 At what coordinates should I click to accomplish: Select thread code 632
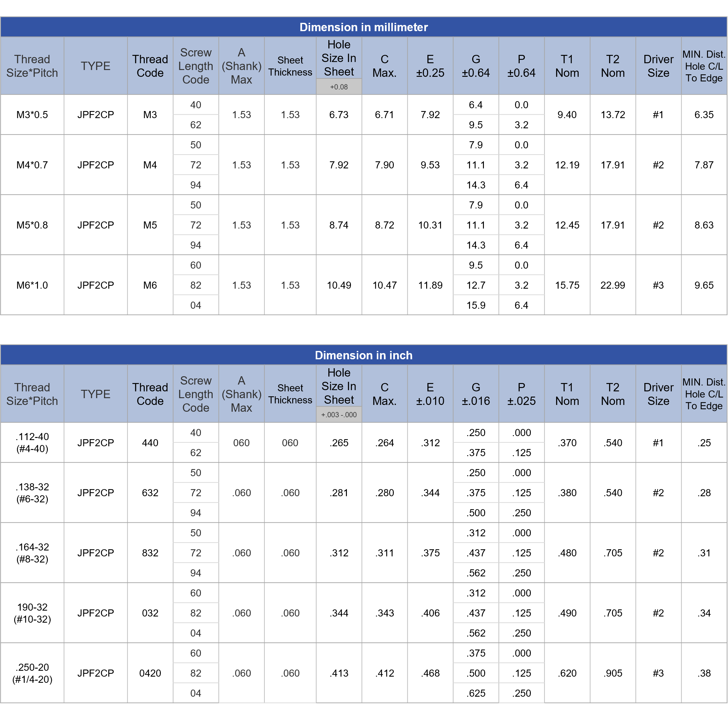(x=150, y=493)
